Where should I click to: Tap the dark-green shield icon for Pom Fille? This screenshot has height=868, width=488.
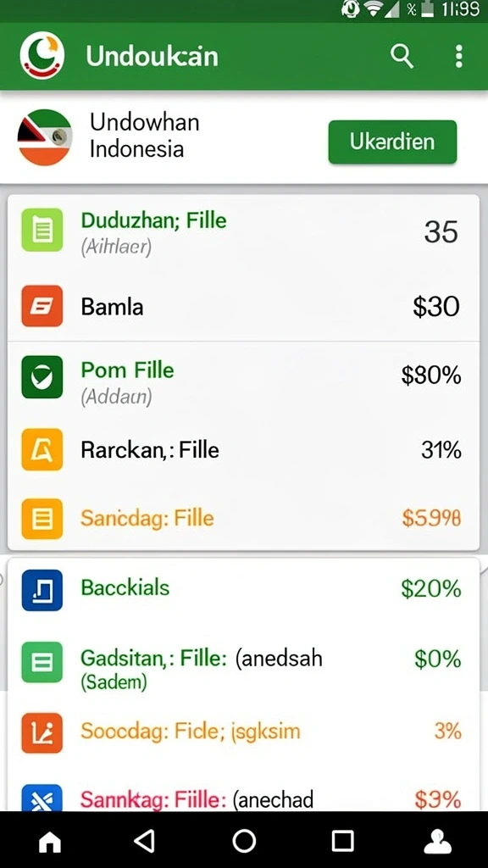click(x=42, y=377)
